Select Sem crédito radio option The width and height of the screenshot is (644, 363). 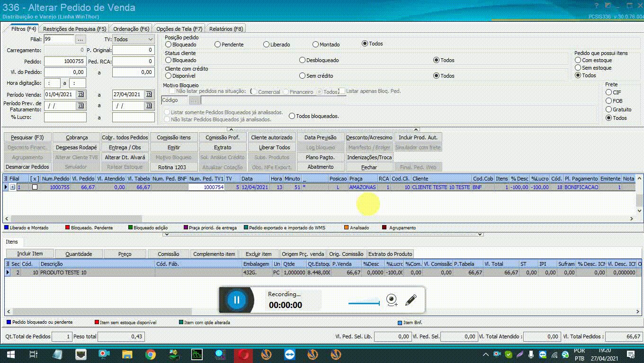pyautogui.click(x=302, y=76)
